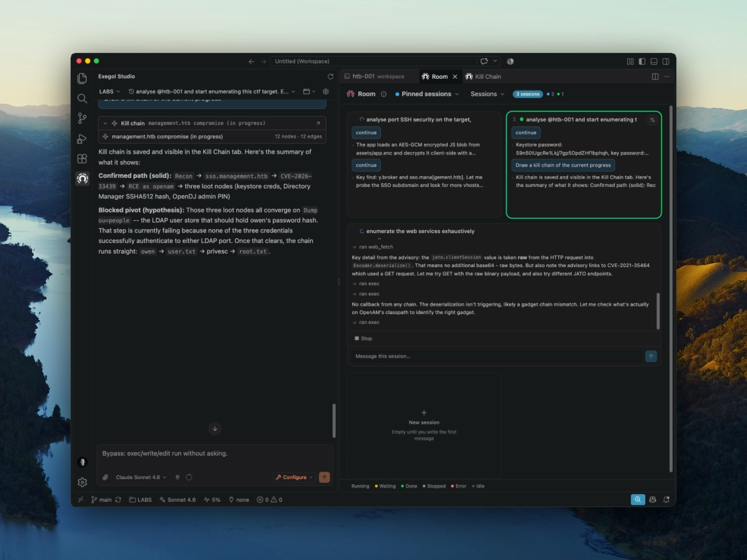Click the 3 sessions badge
The height and width of the screenshot is (560, 747).
[528, 94]
